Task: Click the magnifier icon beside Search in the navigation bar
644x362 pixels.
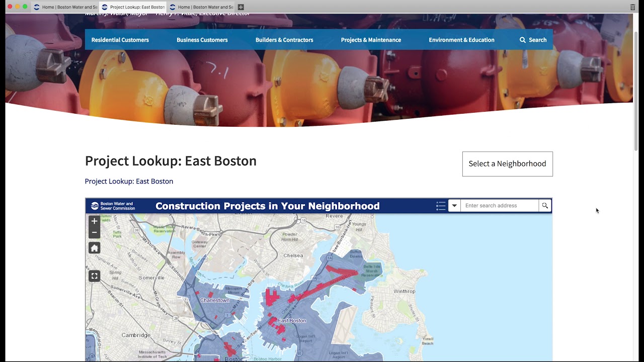Action: (523, 40)
